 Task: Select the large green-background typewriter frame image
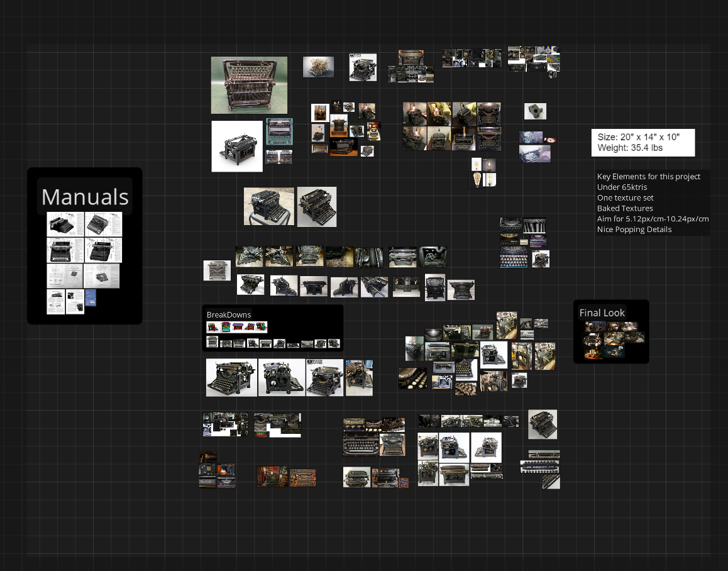coord(249,85)
